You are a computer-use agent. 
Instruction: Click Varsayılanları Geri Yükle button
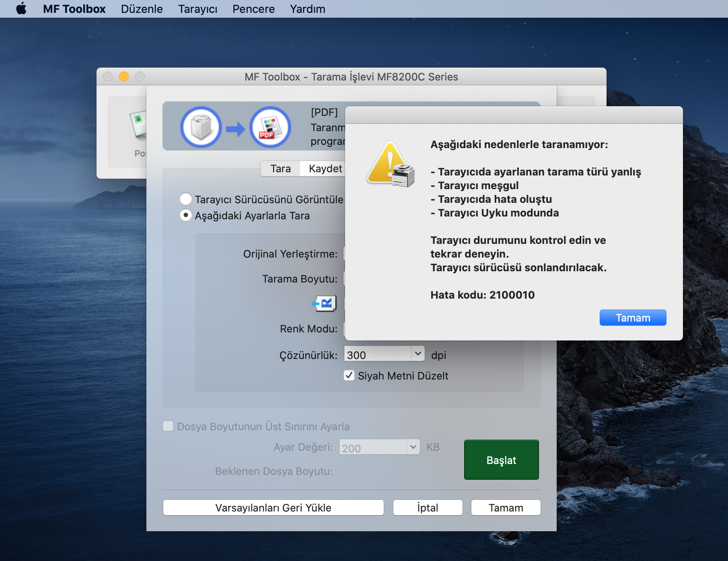pyautogui.click(x=273, y=507)
